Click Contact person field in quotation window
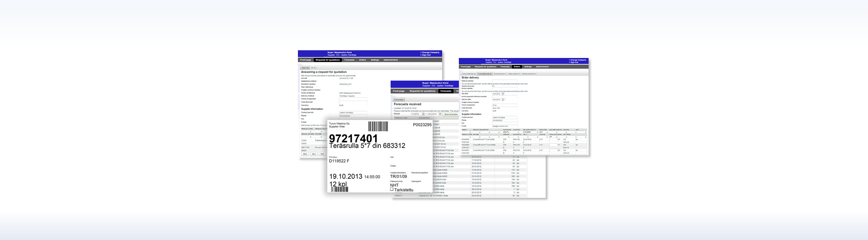 tap(353, 112)
